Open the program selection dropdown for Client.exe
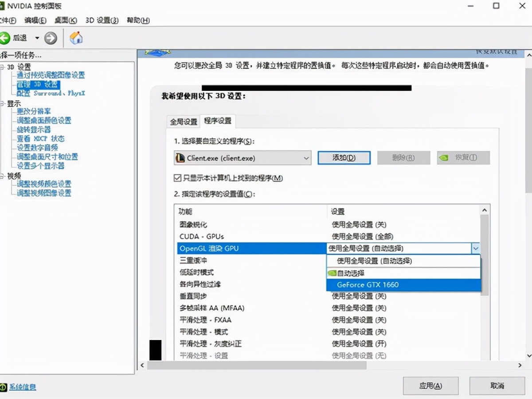Viewport: 532px width, 399px height. tap(306, 157)
